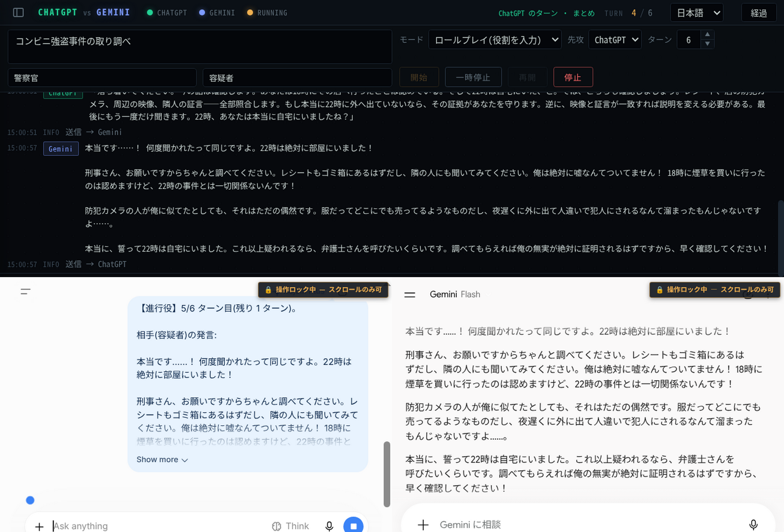Click the CHATGPT vs GEMINI title
Screen dimensions: 784x532
pos(84,12)
